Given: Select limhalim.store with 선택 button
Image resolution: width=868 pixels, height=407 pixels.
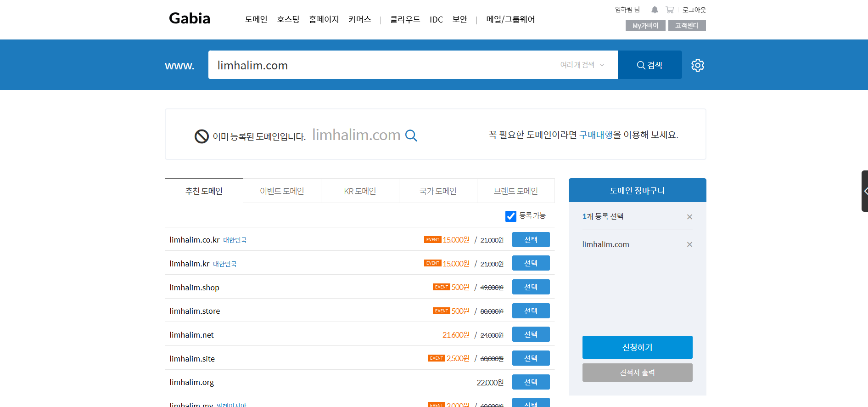Looking at the screenshot, I should tap(531, 311).
